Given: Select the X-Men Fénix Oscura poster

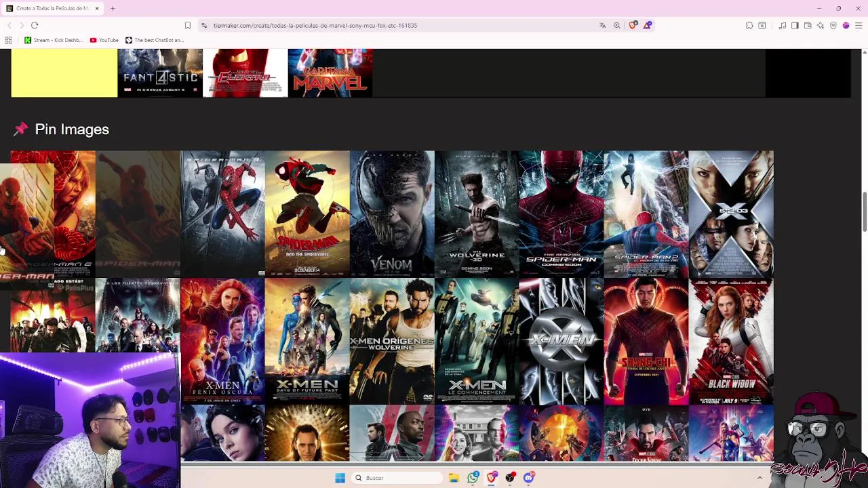Looking at the screenshot, I should pyautogui.click(x=222, y=341).
